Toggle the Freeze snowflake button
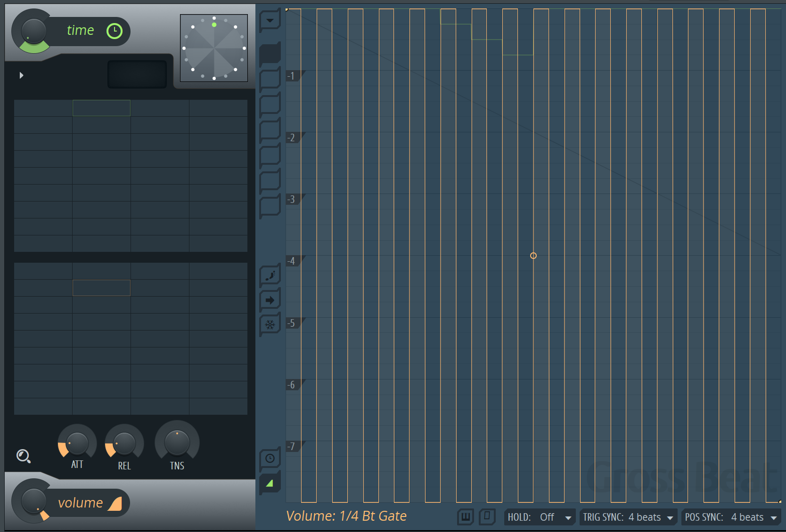Image resolution: width=786 pixels, height=532 pixels. (x=270, y=324)
